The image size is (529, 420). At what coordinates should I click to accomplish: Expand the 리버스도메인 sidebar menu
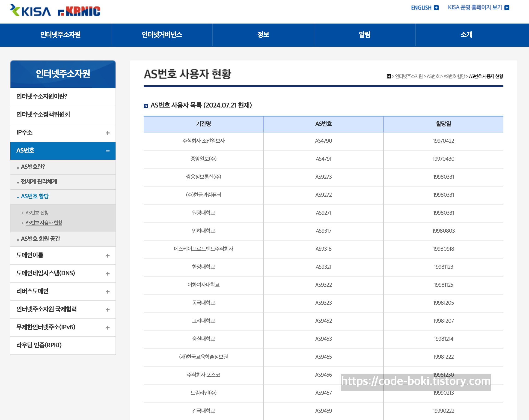pos(107,292)
